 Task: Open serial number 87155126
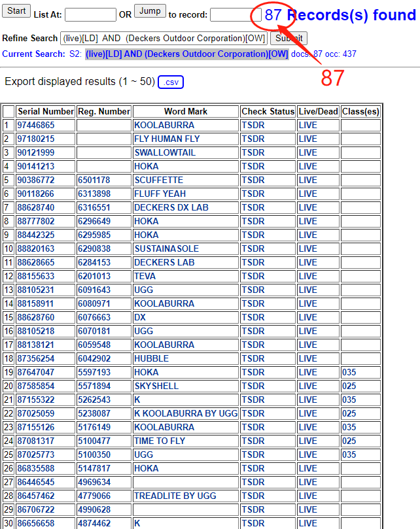[36, 427]
